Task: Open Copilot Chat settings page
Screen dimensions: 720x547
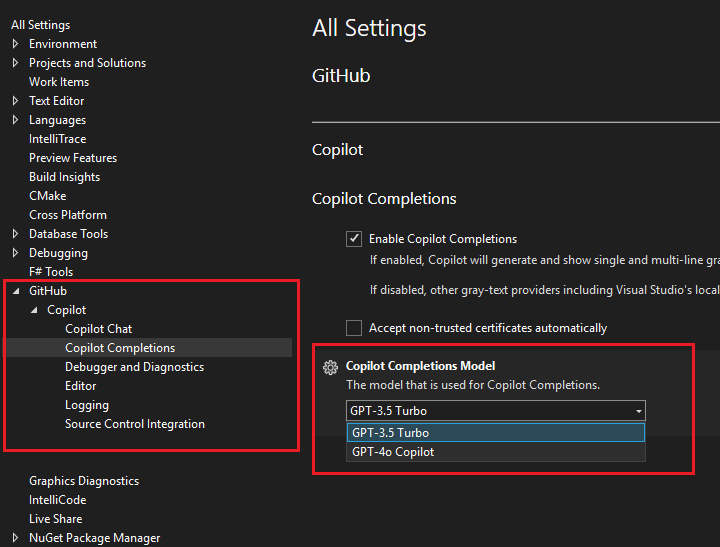Action: (x=98, y=329)
